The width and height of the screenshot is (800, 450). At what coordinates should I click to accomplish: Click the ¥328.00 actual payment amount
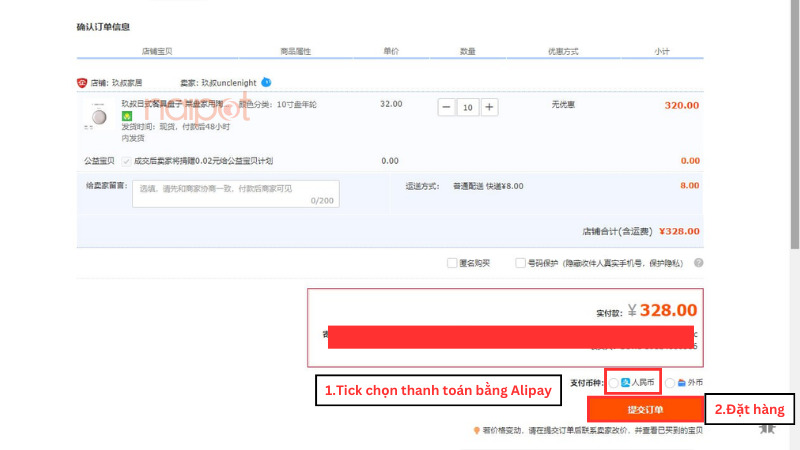point(662,310)
